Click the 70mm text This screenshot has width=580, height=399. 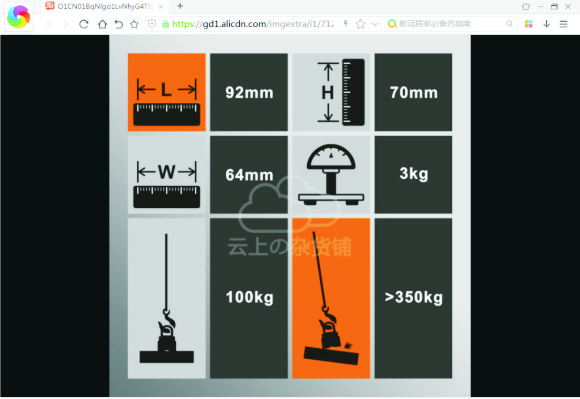point(414,92)
